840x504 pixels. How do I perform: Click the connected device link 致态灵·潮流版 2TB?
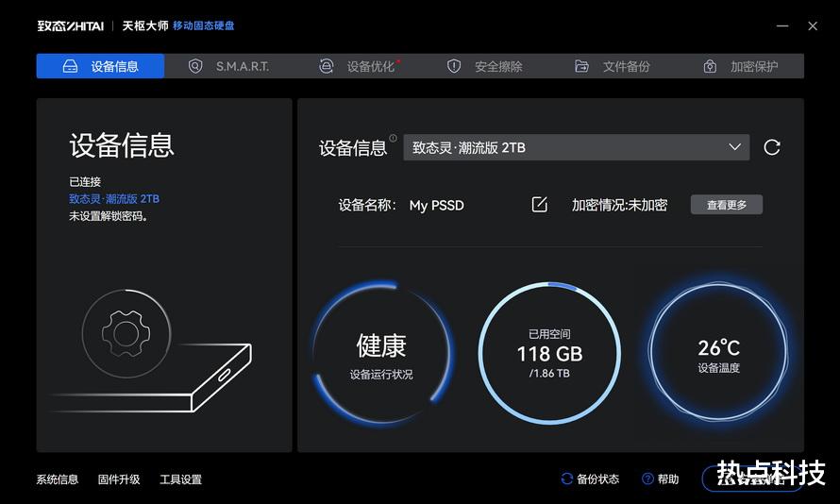(x=114, y=199)
